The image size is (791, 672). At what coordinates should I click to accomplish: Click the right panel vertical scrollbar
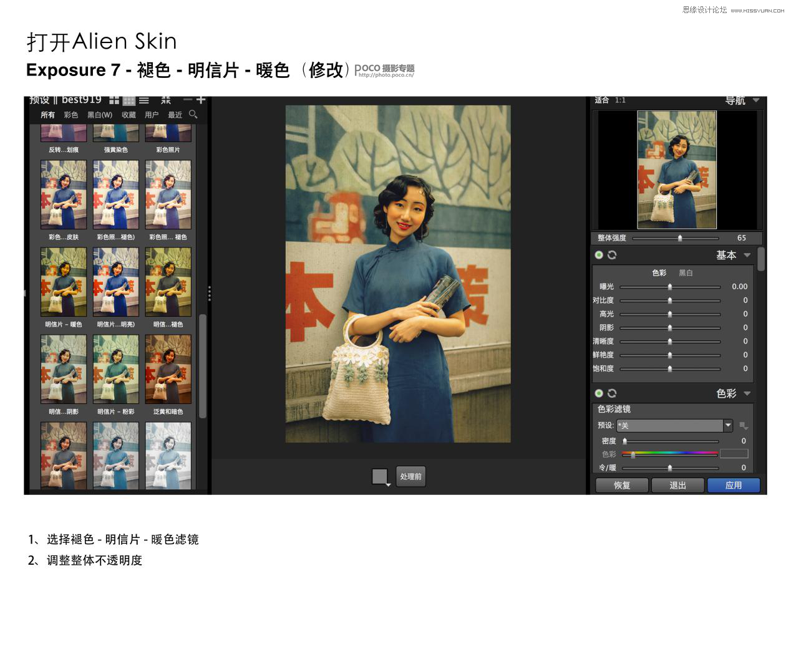(761, 259)
